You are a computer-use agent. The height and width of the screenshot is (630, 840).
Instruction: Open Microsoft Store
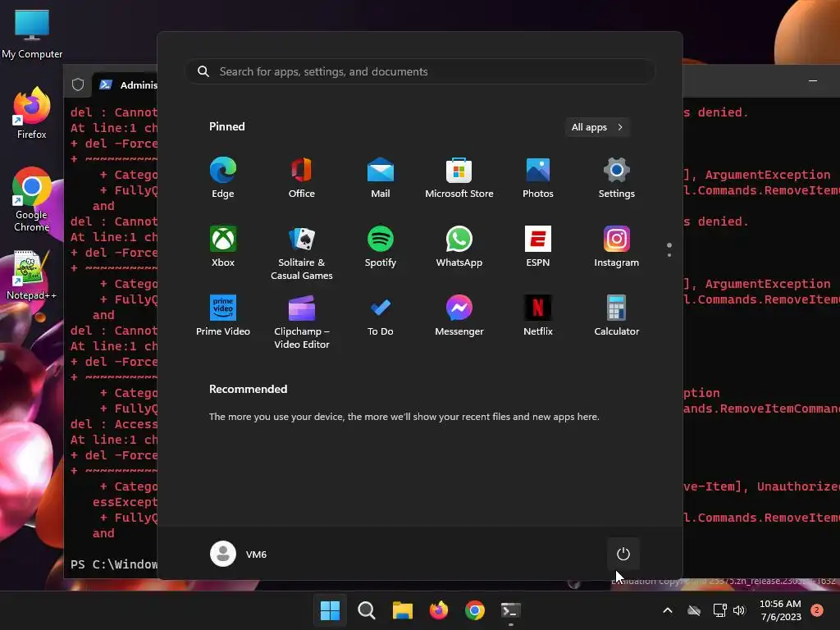pyautogui.click(x=459, y=178)
